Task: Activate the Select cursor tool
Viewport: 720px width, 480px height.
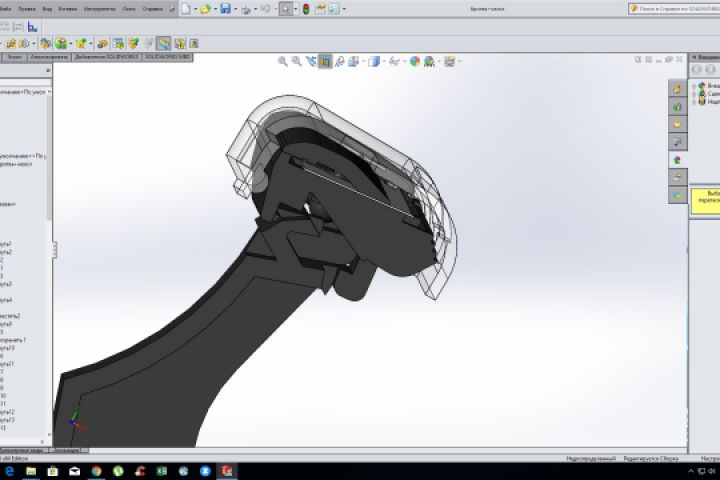Action: click(x=285, y=9)
